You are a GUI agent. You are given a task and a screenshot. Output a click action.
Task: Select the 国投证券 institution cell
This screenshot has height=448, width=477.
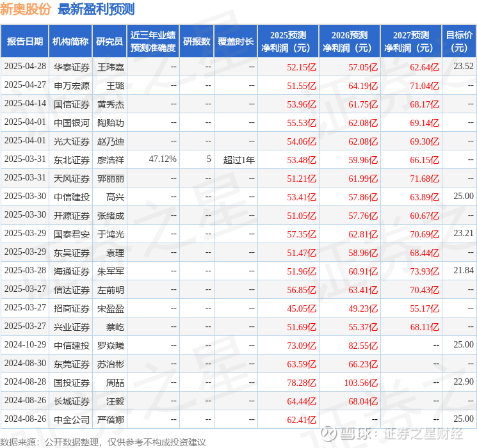(72, 383)
